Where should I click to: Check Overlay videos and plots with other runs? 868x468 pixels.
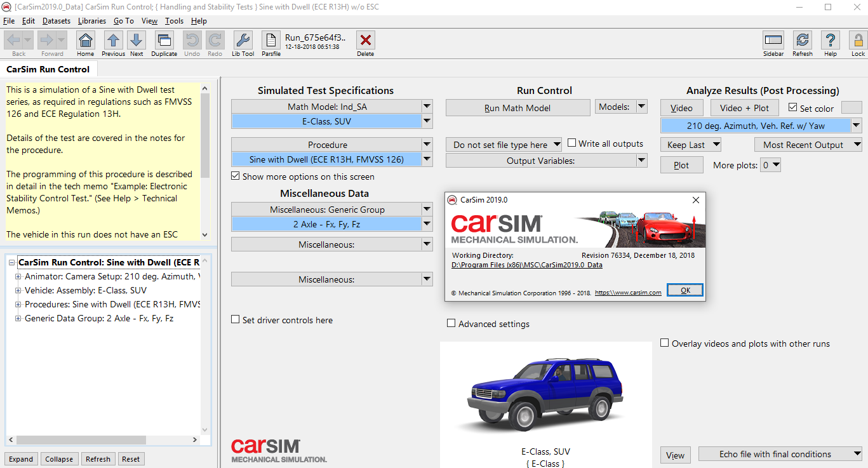pos(665,344)
